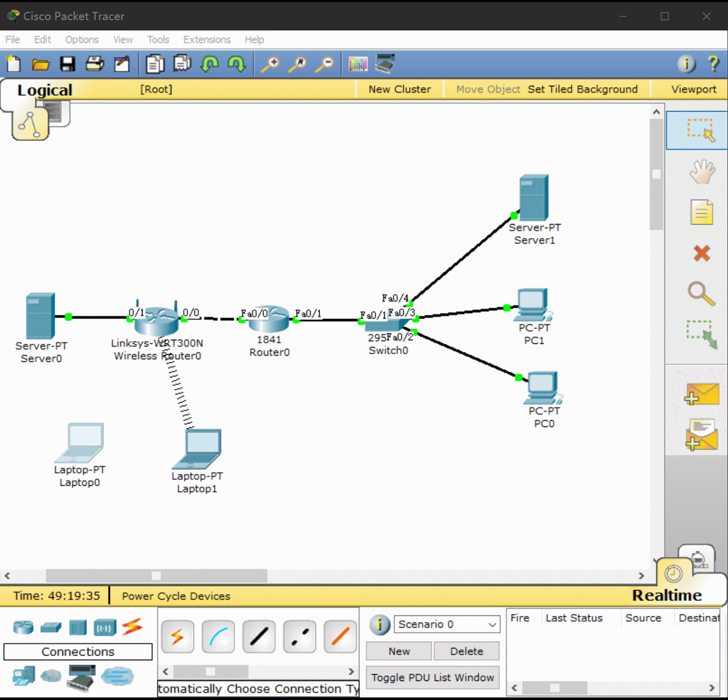
Task: Select the Multiuser Connection category
Action: click(117, 675)
